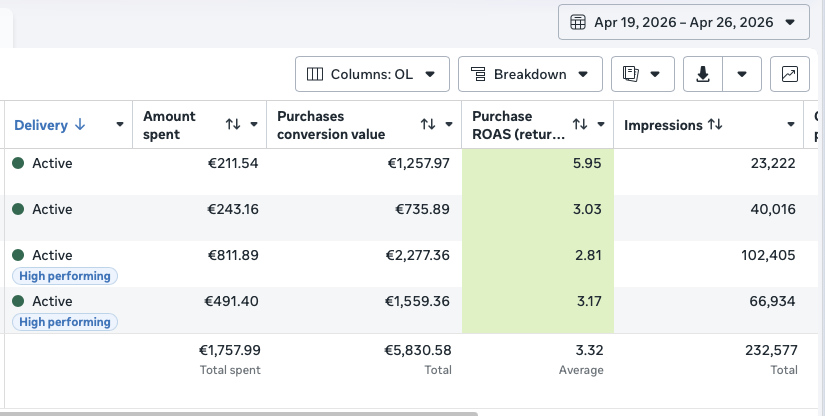Click the 3.32 average ROAS value
This screenshot has width=825, height=416.
pyautogui.click(x=589, y=350)
